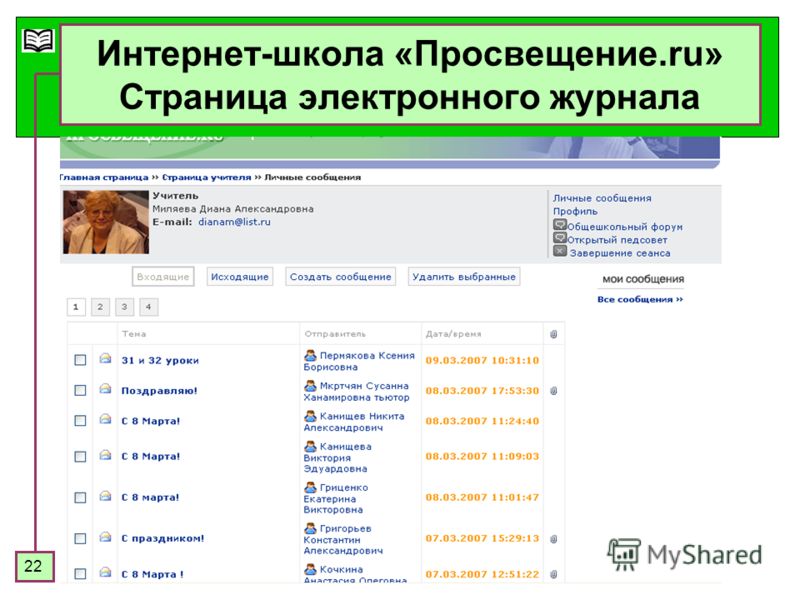Image resolution: width=800 pixels, height=600 pixels.
Task: Click envelope icon for Канищева Виктория's message
Action: (105, 455)
